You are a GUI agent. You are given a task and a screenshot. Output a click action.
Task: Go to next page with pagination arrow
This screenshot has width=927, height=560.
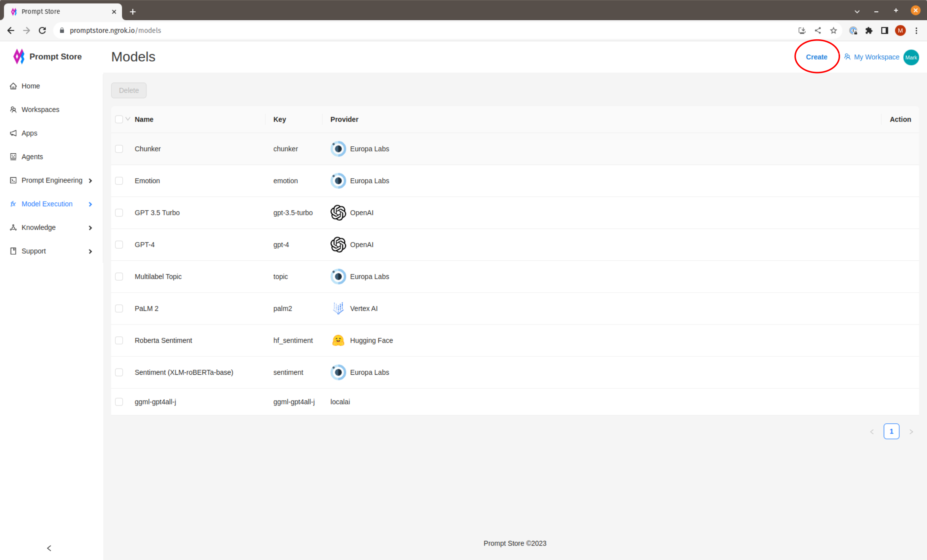click(x=911, y=432)
